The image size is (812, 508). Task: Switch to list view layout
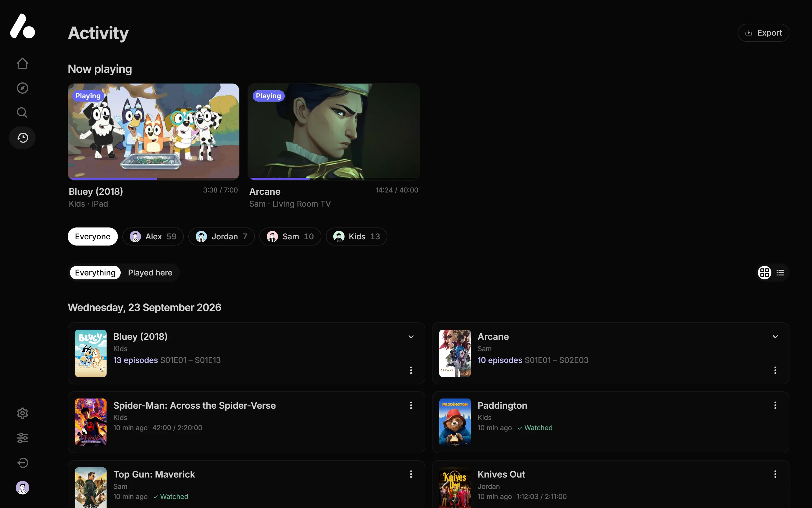coord(780,272)
